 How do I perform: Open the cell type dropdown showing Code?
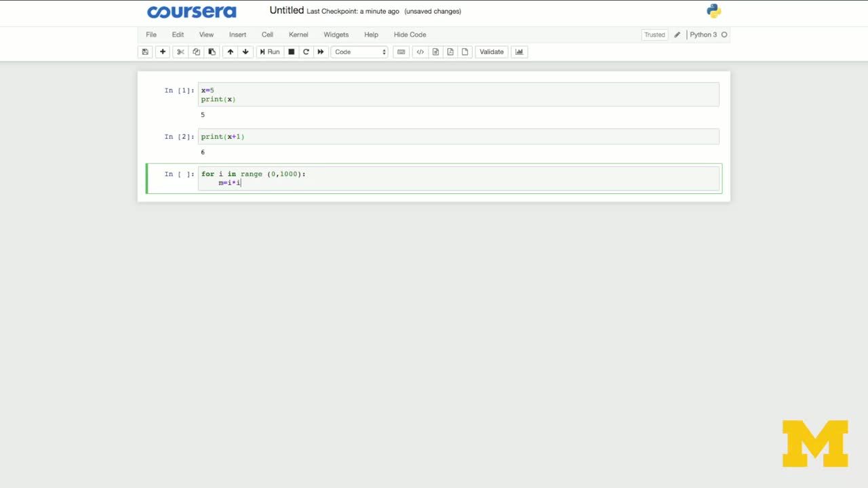(359, 52)
